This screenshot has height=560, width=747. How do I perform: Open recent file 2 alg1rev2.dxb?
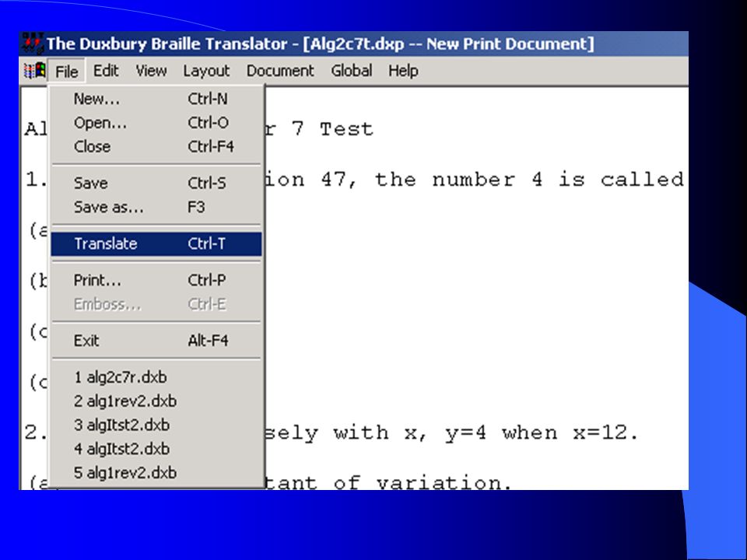[x=156, y=401]
